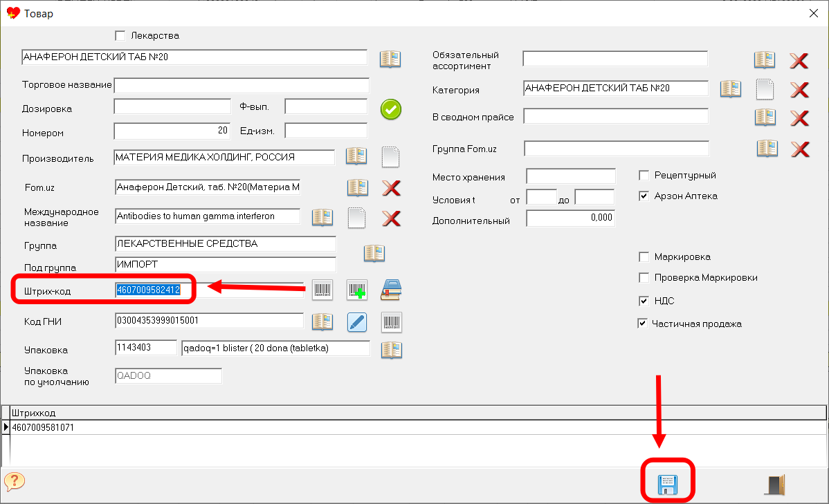Image resolution: width=829 pixels, height=504 pixels.
Task: Open help question mark icon
Action: (15, 481)
